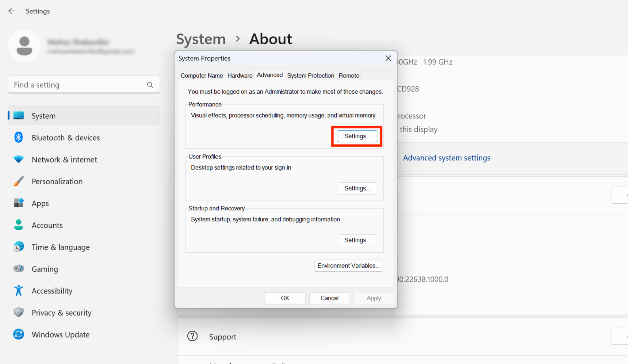This screenshot has height=364, width=628.
Task: Open Network & internet settings icon
Action: [x=18, y=159]
